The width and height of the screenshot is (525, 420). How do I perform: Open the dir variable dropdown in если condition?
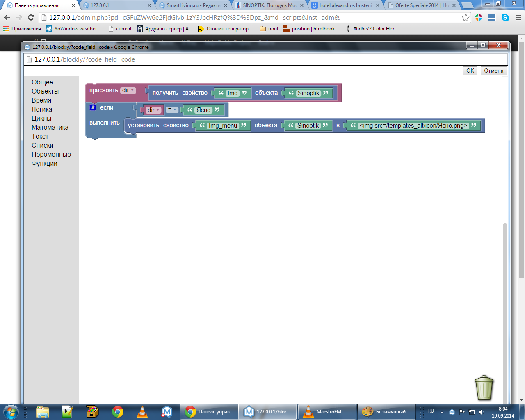click(x=153, y=110)
